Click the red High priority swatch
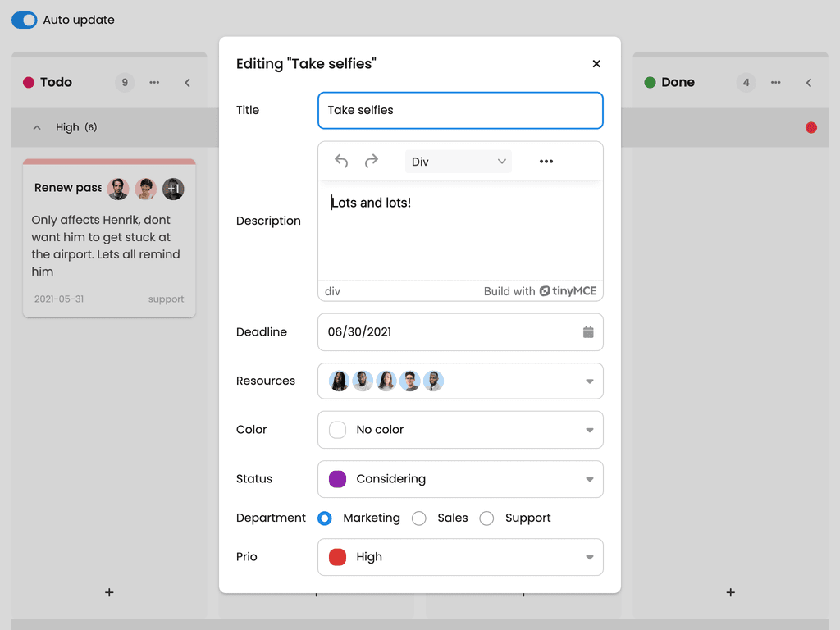This screenshot has height=630, width=840. (337, 557)
